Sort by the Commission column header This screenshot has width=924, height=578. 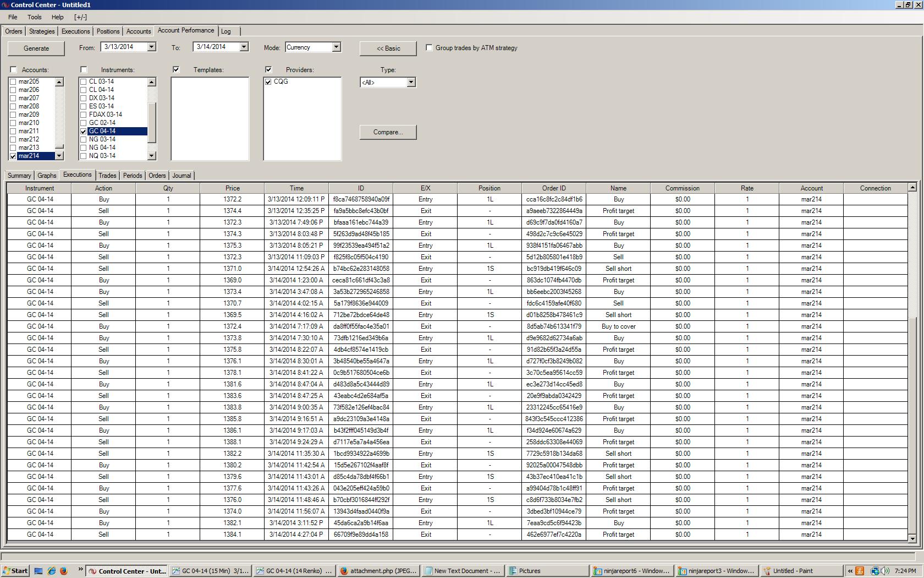(x=683, y=188)
